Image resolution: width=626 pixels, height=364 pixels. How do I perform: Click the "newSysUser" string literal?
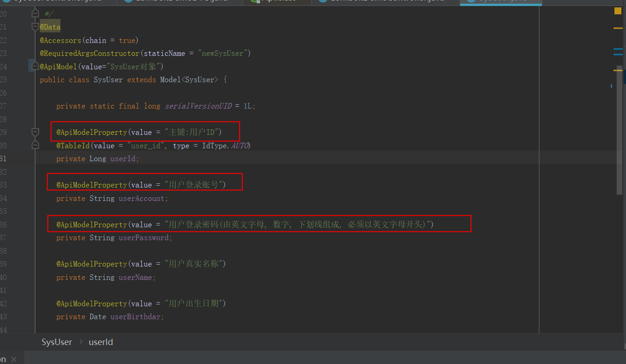pyautogui.click(x=224, y=54)
